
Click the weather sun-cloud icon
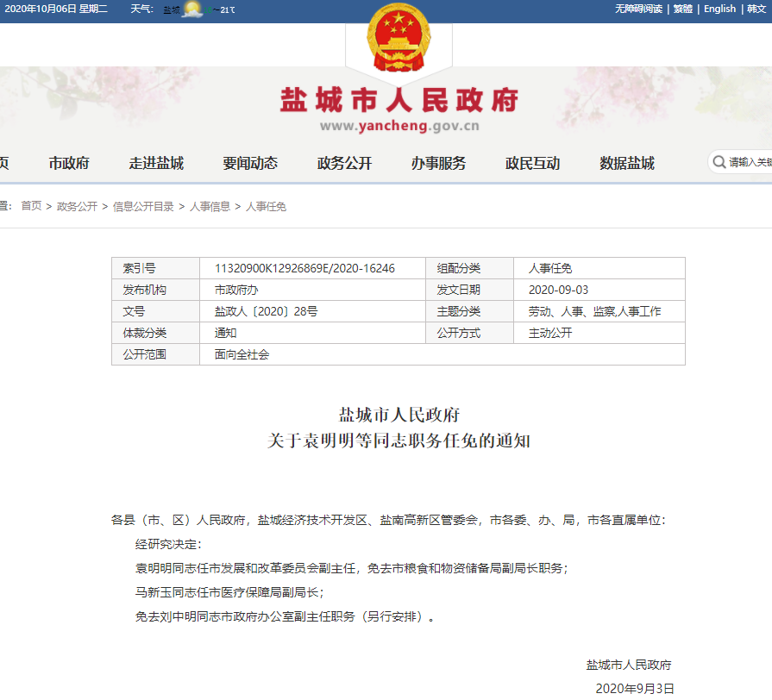click(x=192, y=9)
